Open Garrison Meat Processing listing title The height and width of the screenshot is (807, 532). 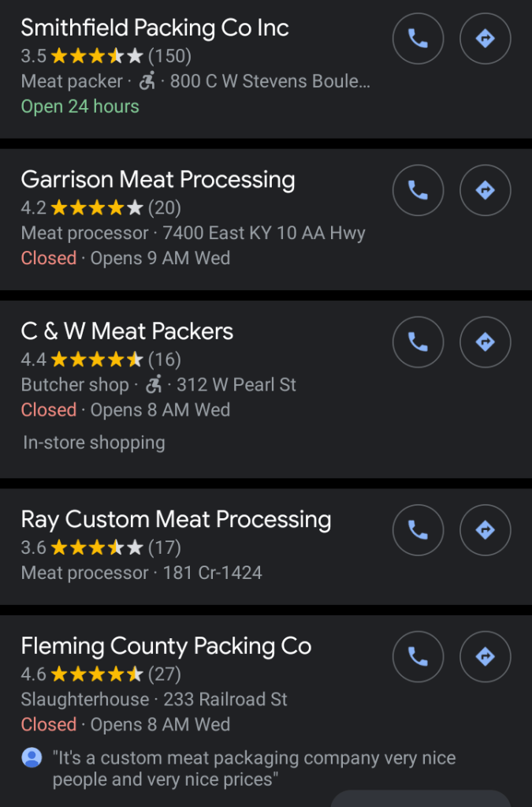(x=158, y=180)
